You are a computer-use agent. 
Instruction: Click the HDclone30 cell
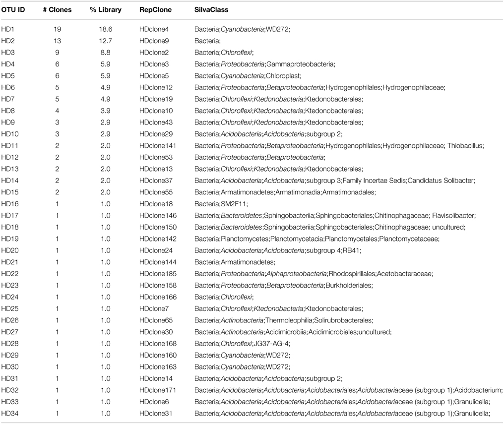coord(156,332)
